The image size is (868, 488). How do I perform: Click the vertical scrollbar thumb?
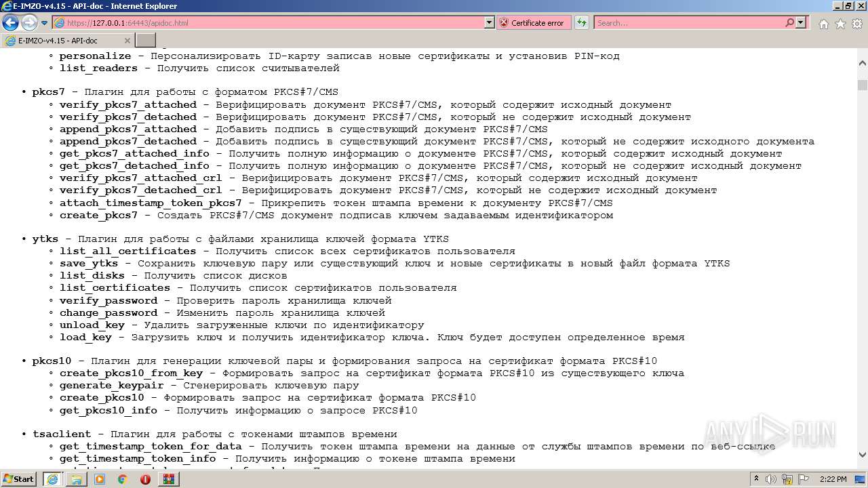[x=862, y=85]
